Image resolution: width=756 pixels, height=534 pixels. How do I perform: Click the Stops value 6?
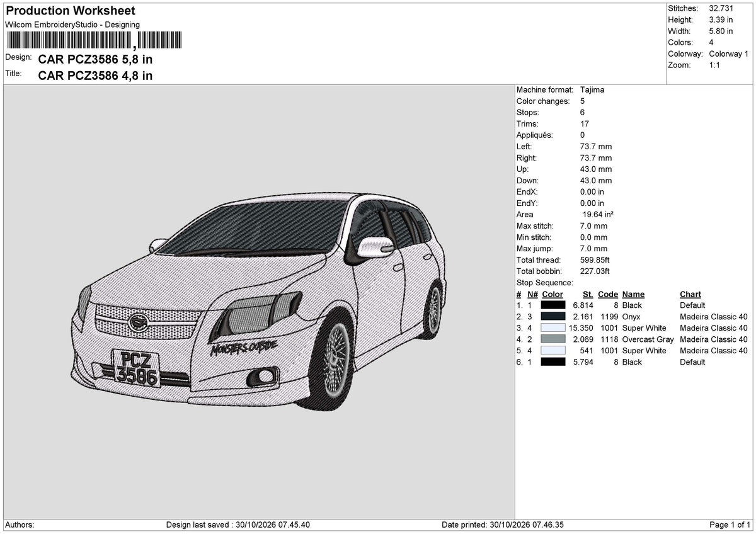pos(583,112)
